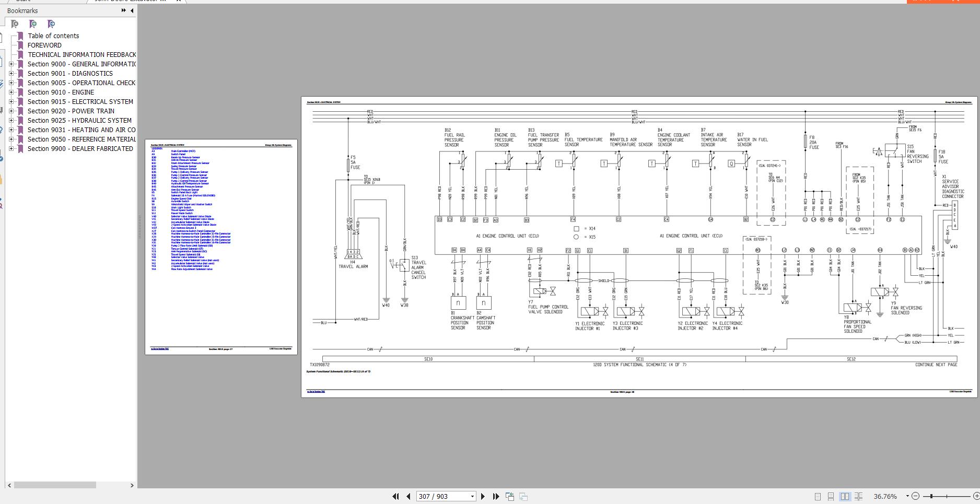Screen dimensions: 980x504
Task: Click the add new bookmark icon
Action: click(x=33, y=24)
